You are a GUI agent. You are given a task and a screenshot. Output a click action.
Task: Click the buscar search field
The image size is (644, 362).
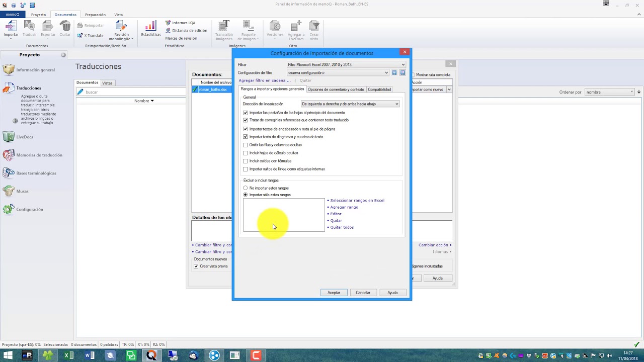(131, 92)
